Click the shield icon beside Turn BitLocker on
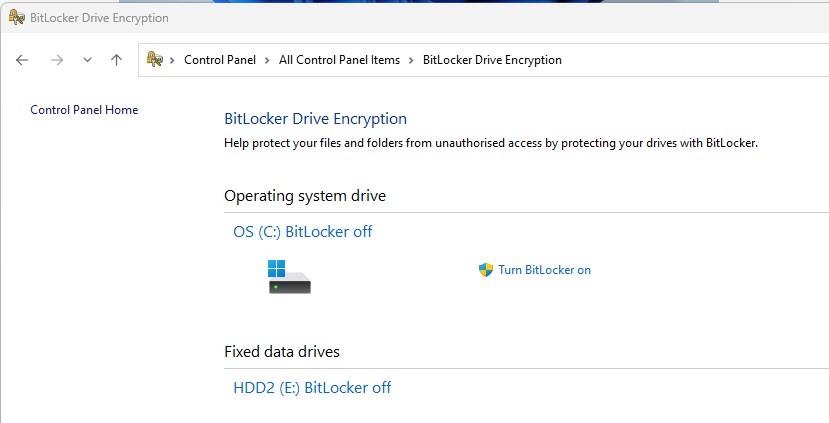The height and width of the screenshot is (423, 829). pyautogui.click(x=486, y=270)
